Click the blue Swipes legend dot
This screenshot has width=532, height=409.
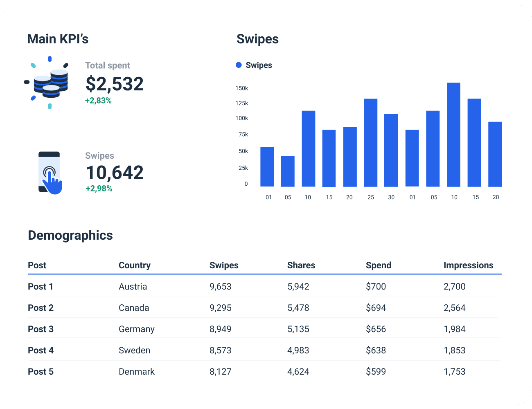239,65
